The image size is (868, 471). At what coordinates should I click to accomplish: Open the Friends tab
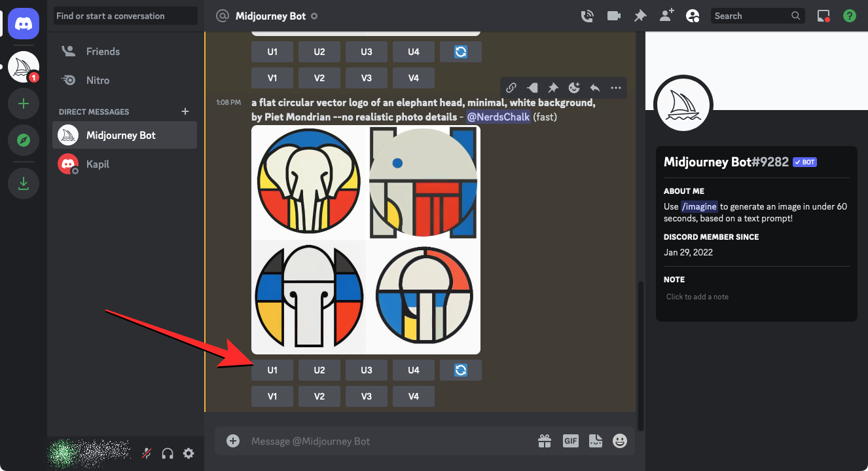pos(103,51)
